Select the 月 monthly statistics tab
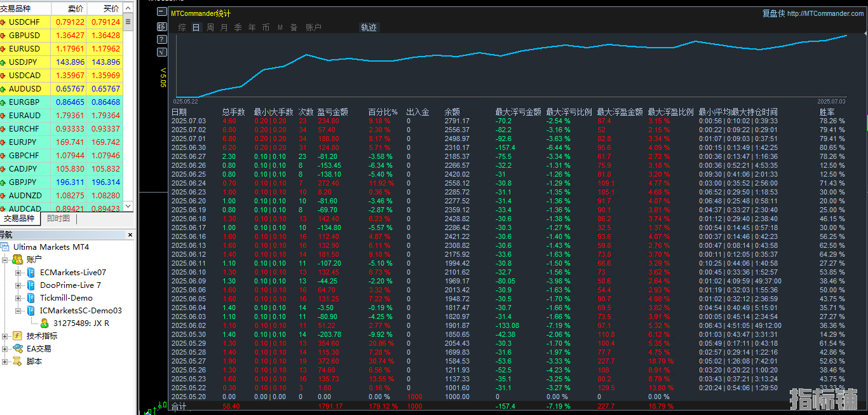The image size is (868, 415). click(224, 27)
